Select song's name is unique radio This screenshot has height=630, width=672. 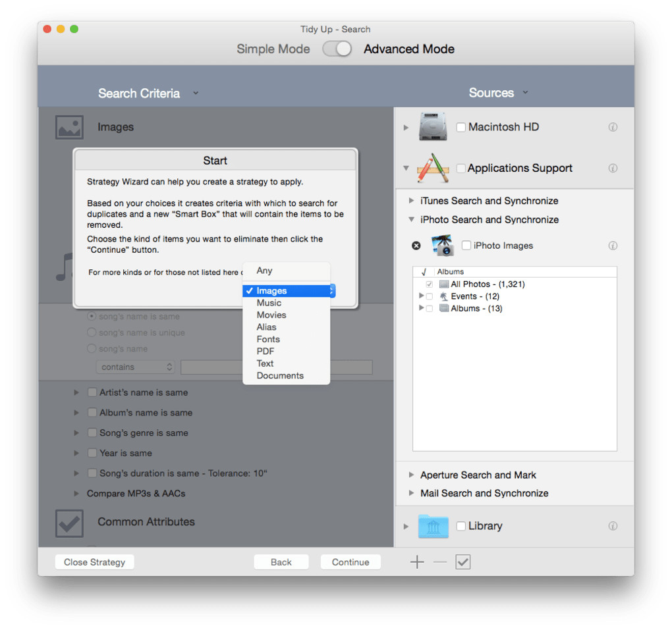pyautogui.click(x=92, y=332)
